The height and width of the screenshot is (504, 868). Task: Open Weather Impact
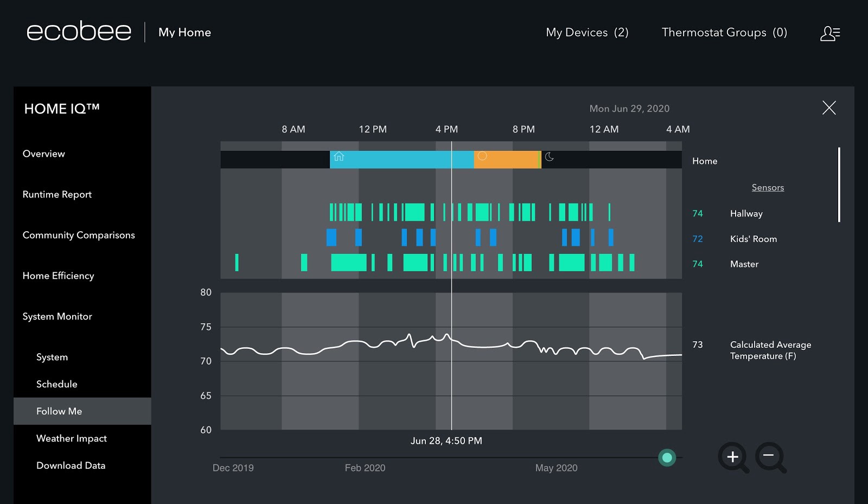[x=72, y=438]
